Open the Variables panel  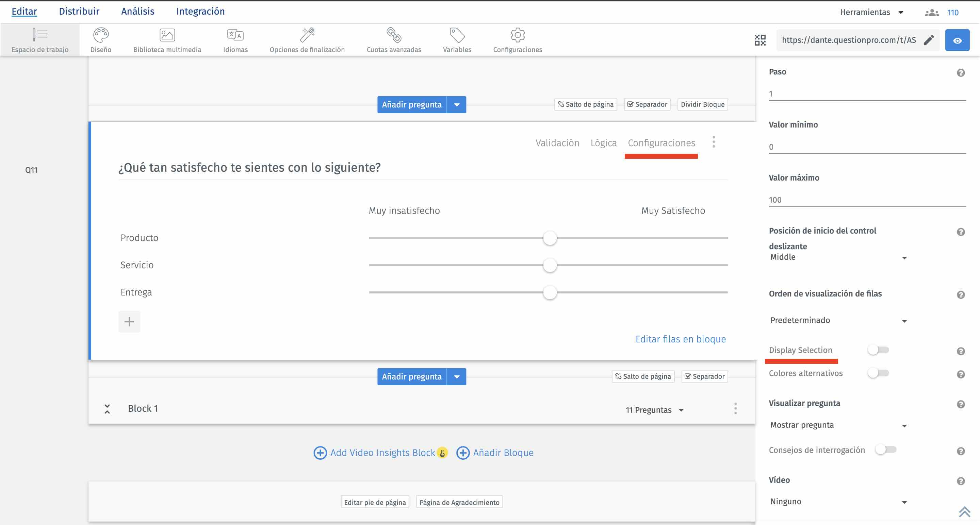click(457, 39)
